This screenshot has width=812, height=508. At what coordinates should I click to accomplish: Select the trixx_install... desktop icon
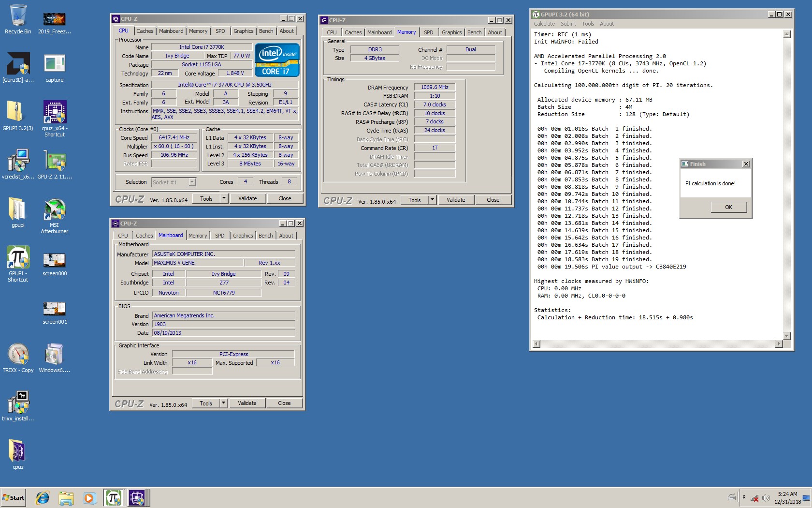tap(18, 406)
